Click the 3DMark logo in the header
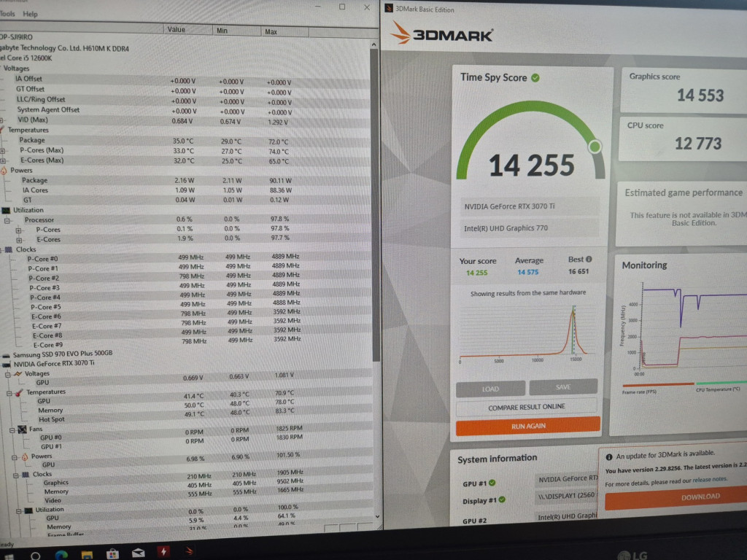 pos(441,34)
